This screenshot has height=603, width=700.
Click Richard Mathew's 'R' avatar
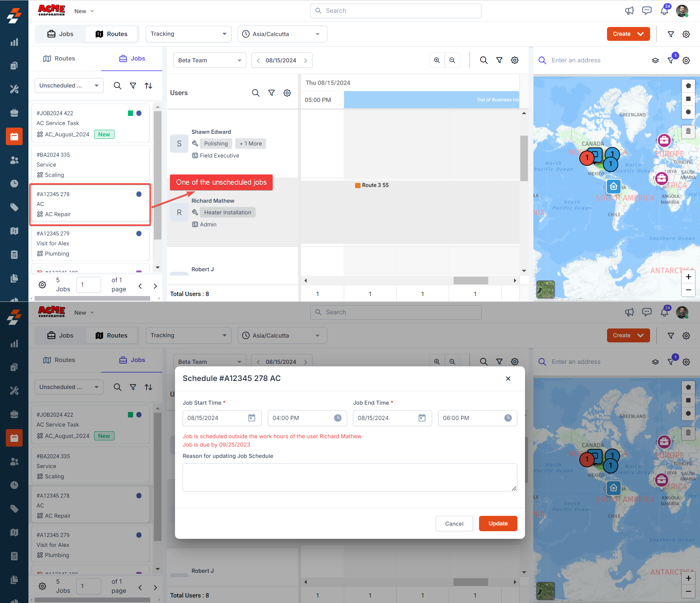coord(179,213)
